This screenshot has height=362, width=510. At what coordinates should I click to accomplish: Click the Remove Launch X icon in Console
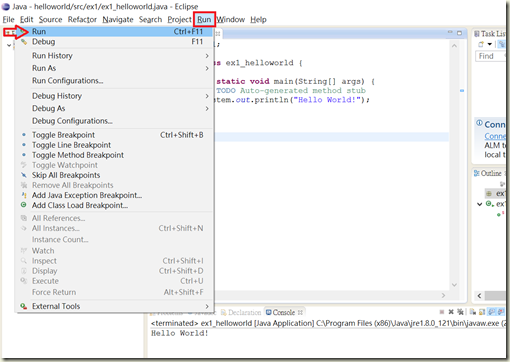pyautogui.click(x=451, y=312)
